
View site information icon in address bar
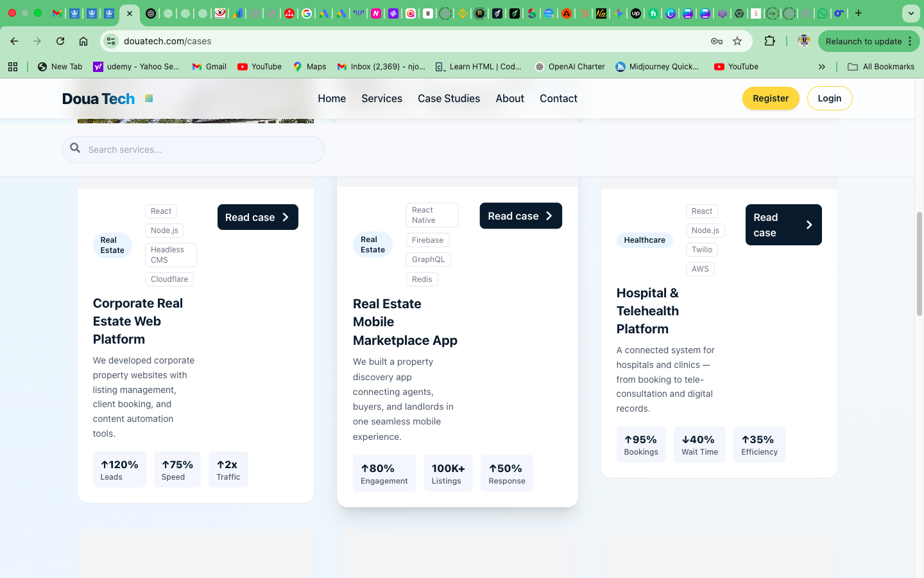(x=111, y=41)
